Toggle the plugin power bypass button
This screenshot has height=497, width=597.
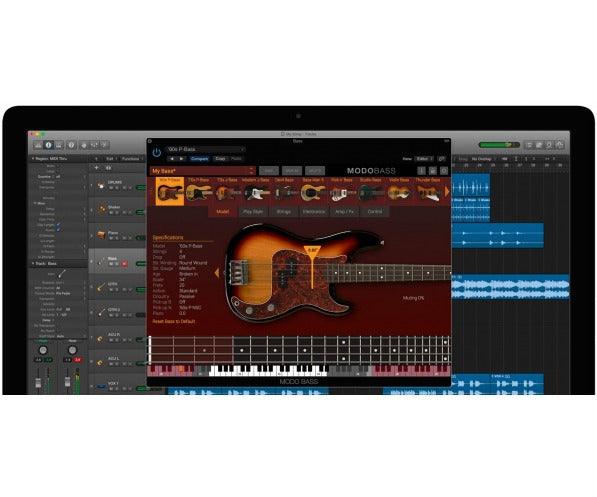156,153
